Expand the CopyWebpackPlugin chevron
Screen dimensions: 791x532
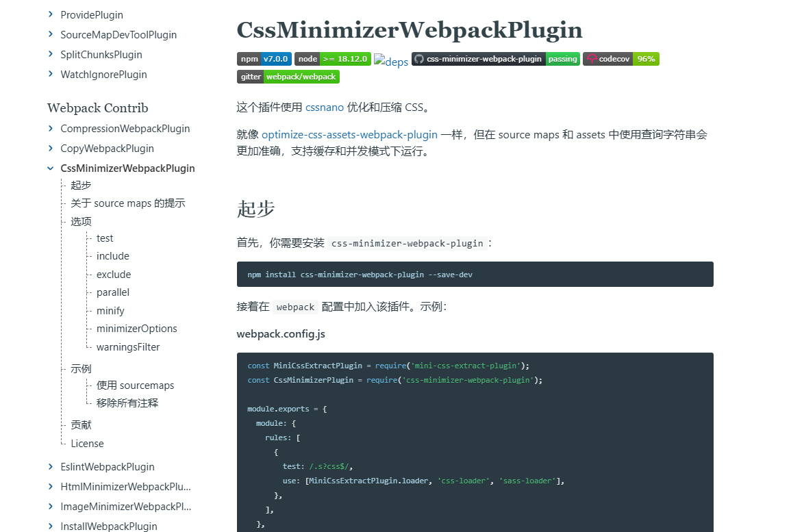pyautogui.click(x=51, y=149)
